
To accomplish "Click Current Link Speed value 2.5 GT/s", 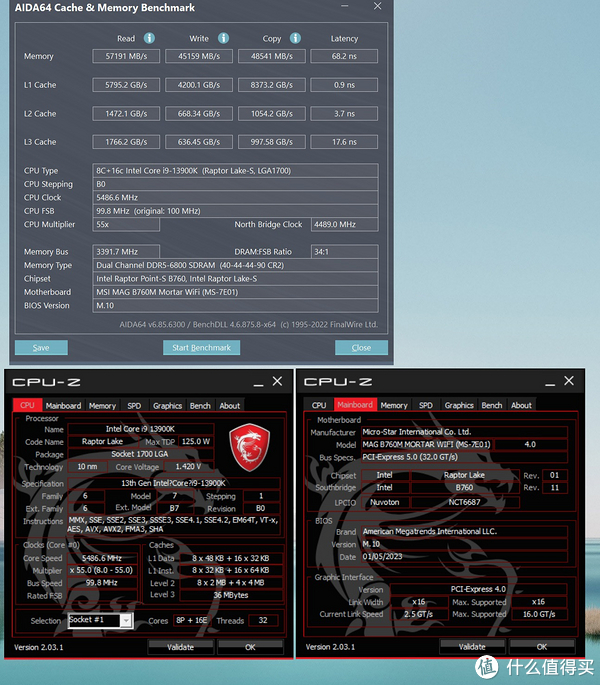I will [419, 614].
